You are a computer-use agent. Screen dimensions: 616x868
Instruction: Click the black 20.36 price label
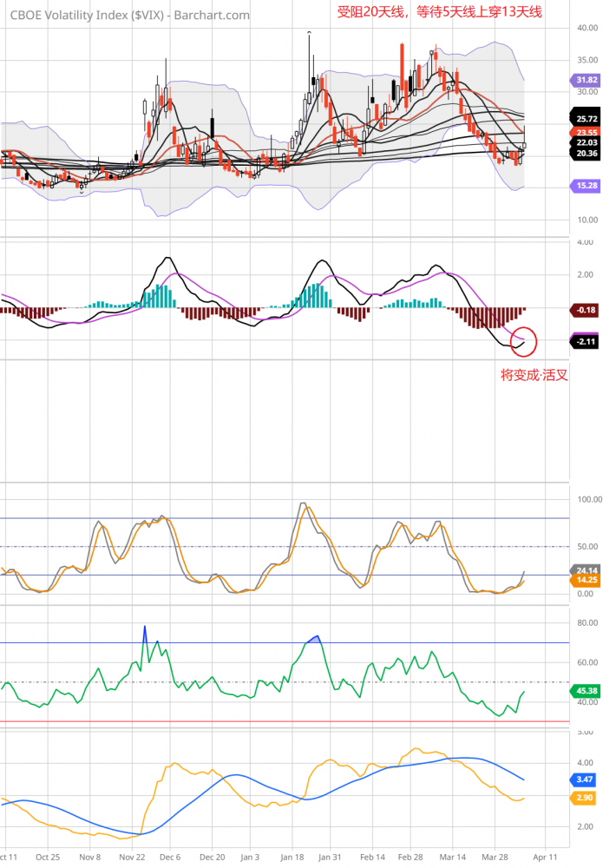click(587, 153)
